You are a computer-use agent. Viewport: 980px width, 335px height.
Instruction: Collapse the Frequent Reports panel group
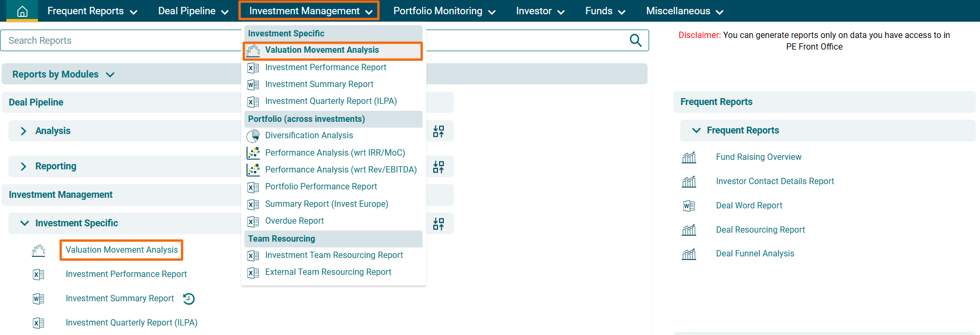coord(696,130)
